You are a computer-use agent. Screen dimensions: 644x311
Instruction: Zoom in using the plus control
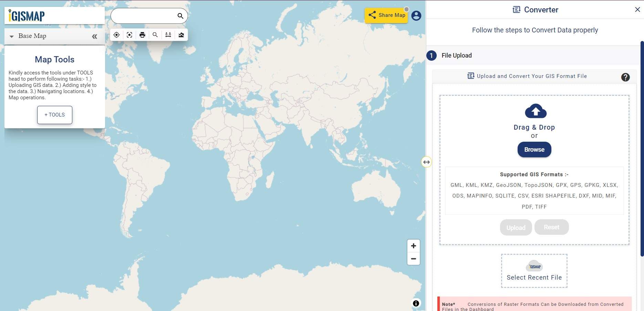pyautogui.click(x=413, y=245)
